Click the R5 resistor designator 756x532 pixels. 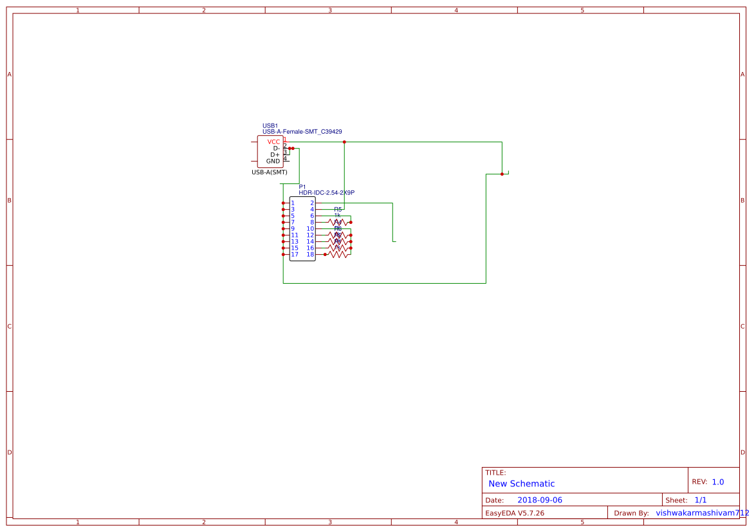pos(338,210)
